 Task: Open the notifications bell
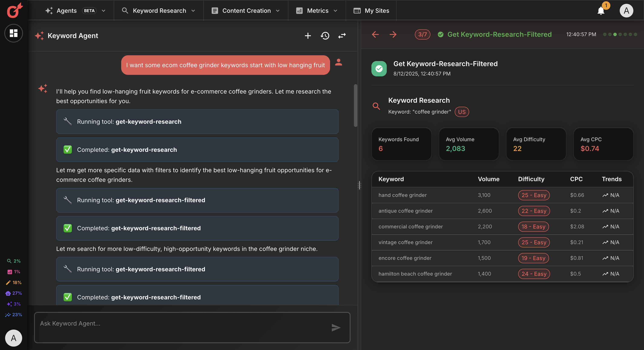601,11
